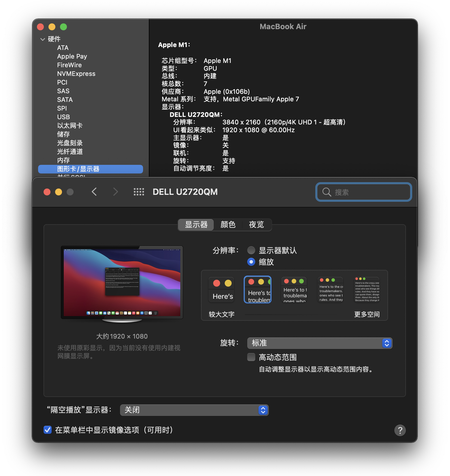Click the forward chevron arrow
Screen dimensions: 450x476
coord(115,192)
